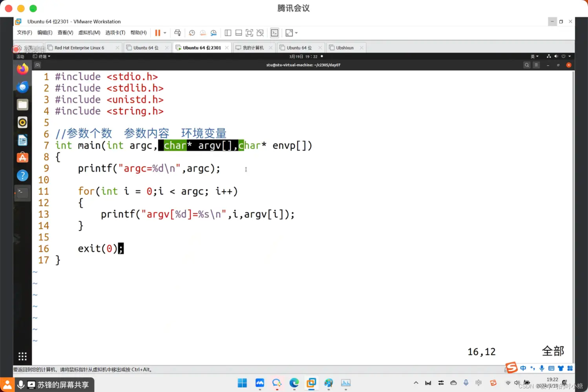Click the terminal vertical scrollbar
This screenshot has height=392, width=588.
coord(573,217)
